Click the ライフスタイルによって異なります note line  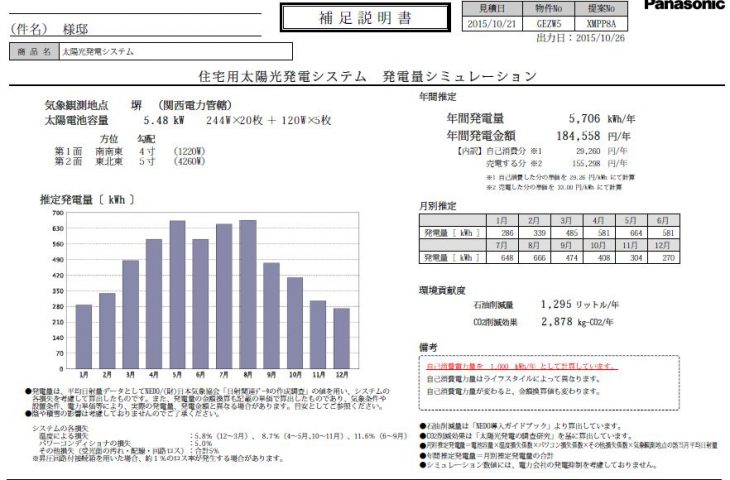514,379
